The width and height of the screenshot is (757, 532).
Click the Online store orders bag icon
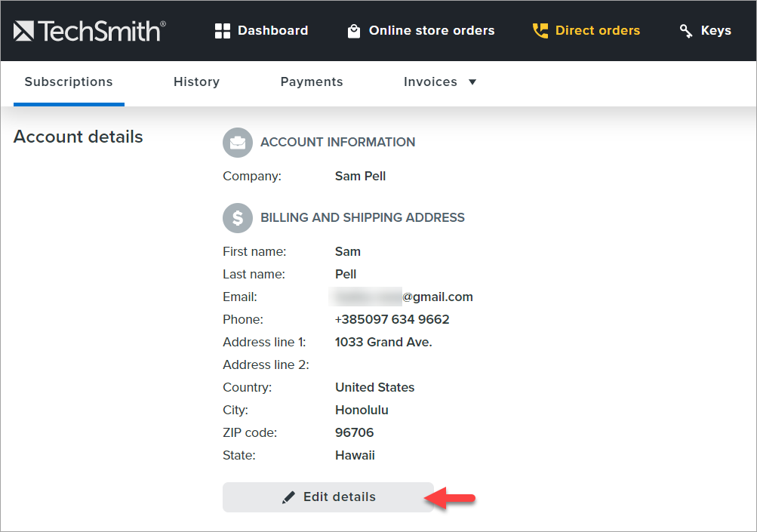click(x=353, y=30)
